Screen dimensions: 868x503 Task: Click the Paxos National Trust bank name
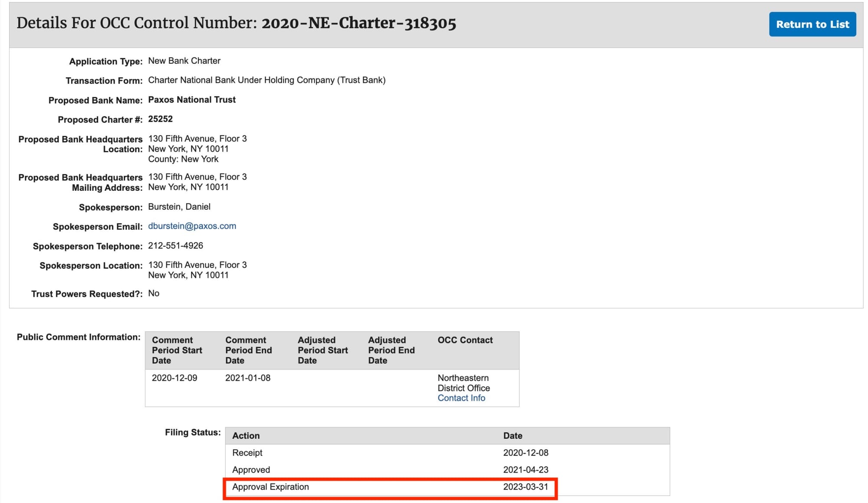[x=192, y=100]
